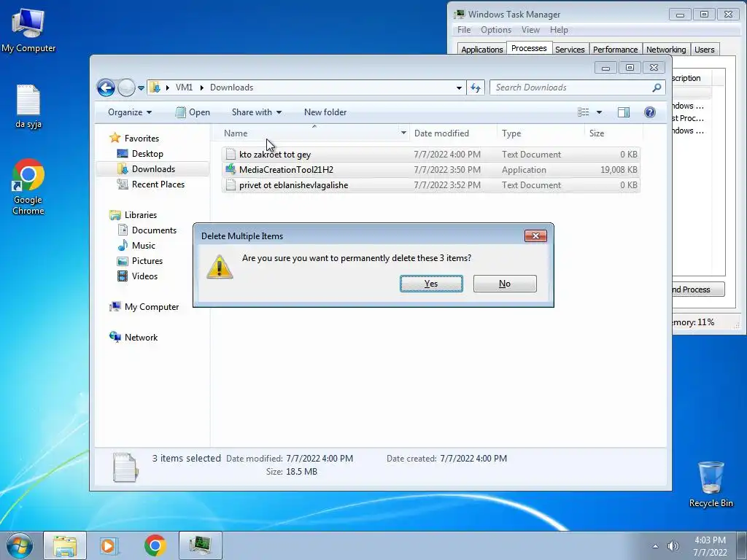The height and width of the screenshot is (560, 747).
Task: Cancel deletion with the No button
Action: click(x=505, y=284)
